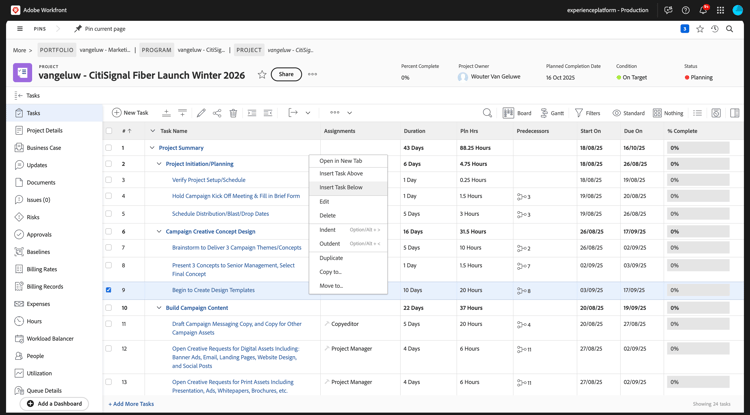Switch to Gantt view
750x415 pixels.
click(551, 113)
